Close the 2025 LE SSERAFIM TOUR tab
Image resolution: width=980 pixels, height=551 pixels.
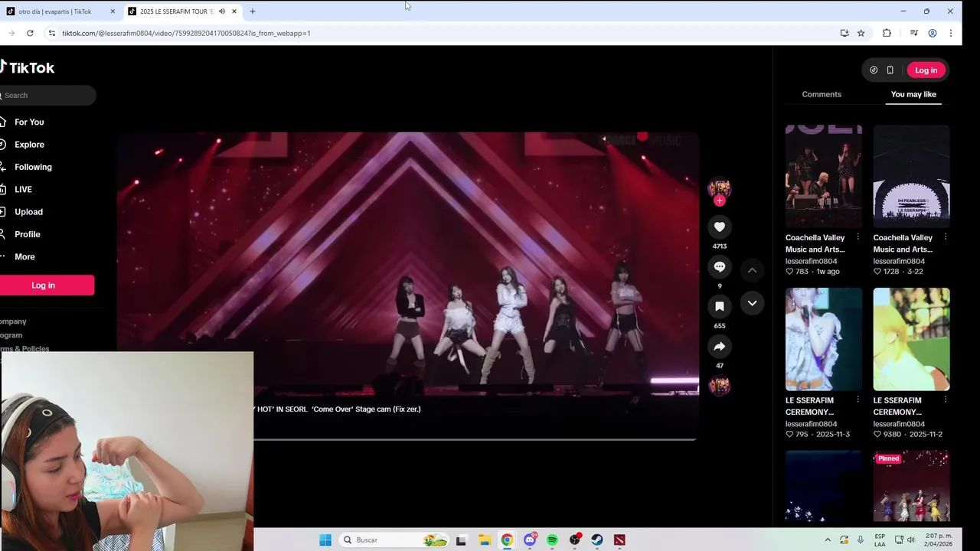point(234,11)
